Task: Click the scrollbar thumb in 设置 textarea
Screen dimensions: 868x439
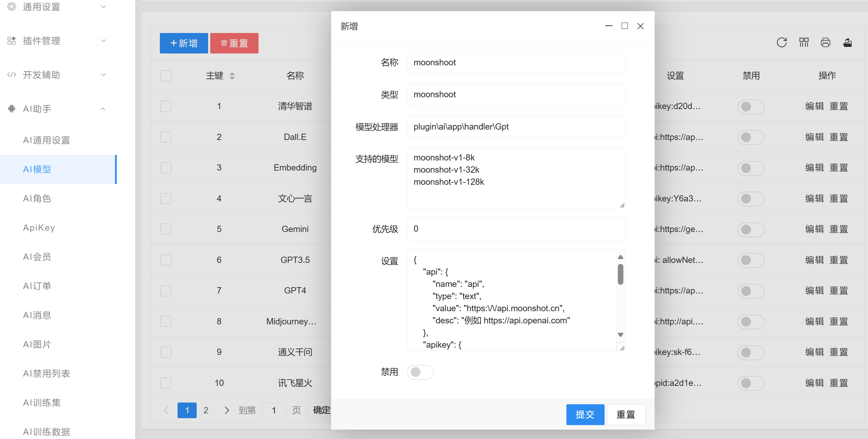Action: [x=621, y=274]
